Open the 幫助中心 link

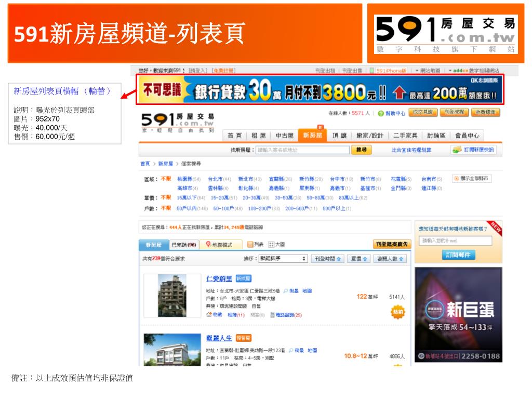click(x=395, y=113)
